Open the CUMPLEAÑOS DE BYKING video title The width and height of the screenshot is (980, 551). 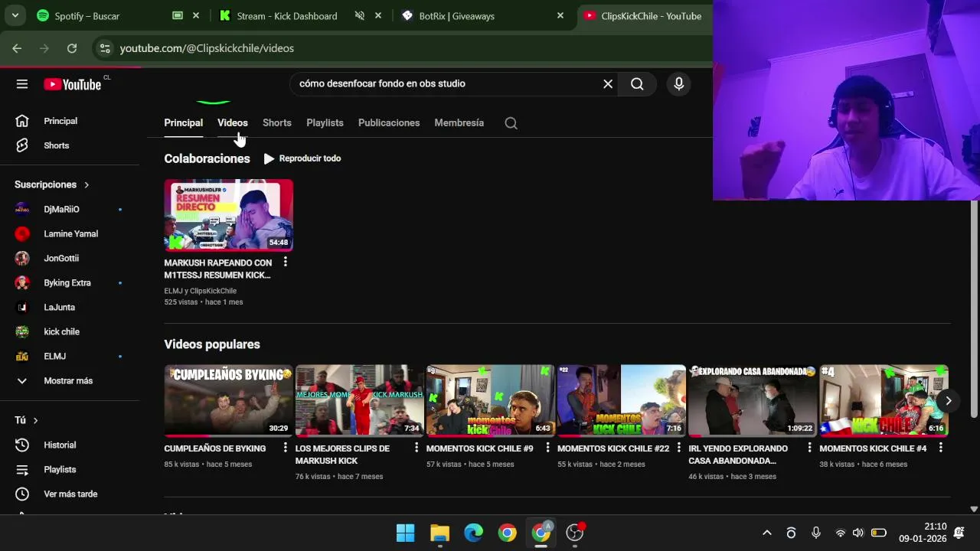[215, 448]
